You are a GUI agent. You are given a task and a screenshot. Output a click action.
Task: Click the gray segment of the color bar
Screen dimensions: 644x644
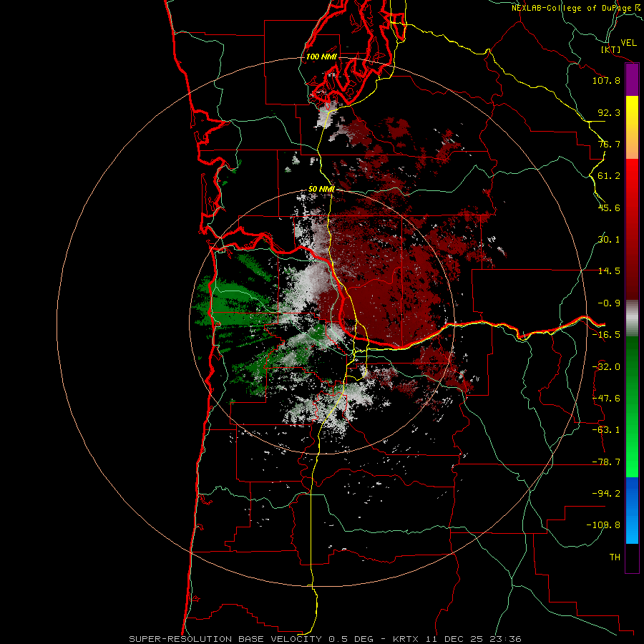coord(632,318)
